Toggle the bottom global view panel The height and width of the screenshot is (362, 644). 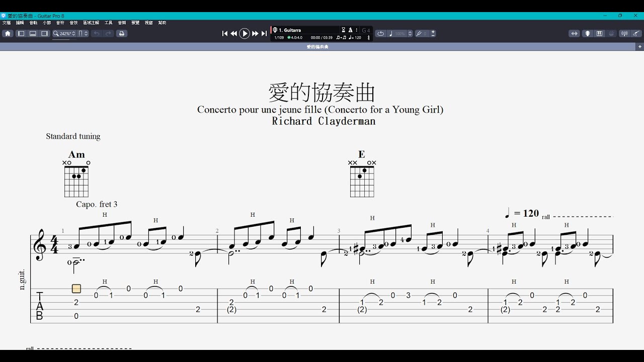click(x=33, y=34)
